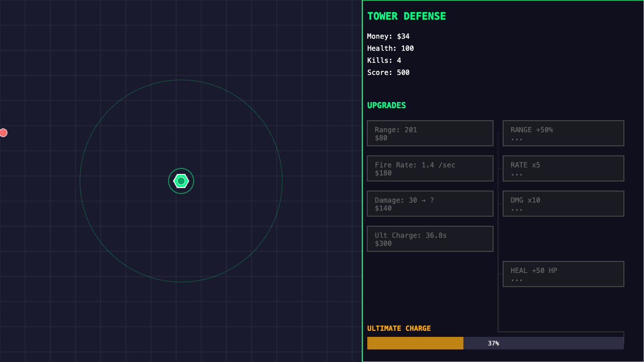Activate the HEAL +50 HP upgrade
This screenshot has width=644, height=362.
click(563, 274)
